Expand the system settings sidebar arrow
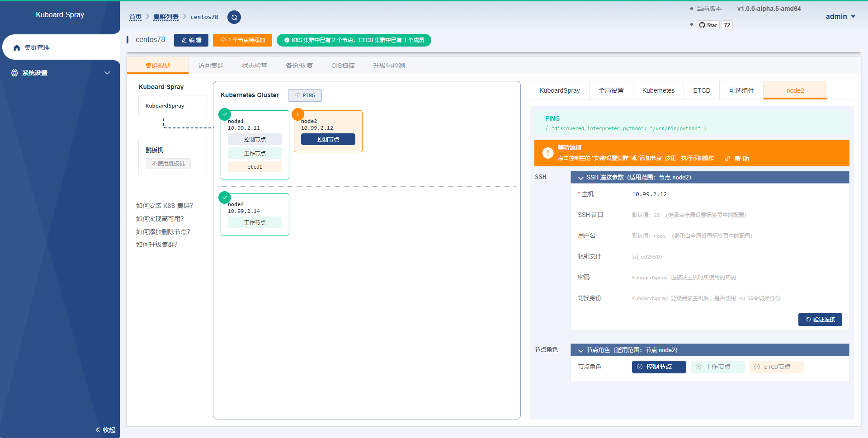This screenshot has height=438, width=868. click(107, 73)
